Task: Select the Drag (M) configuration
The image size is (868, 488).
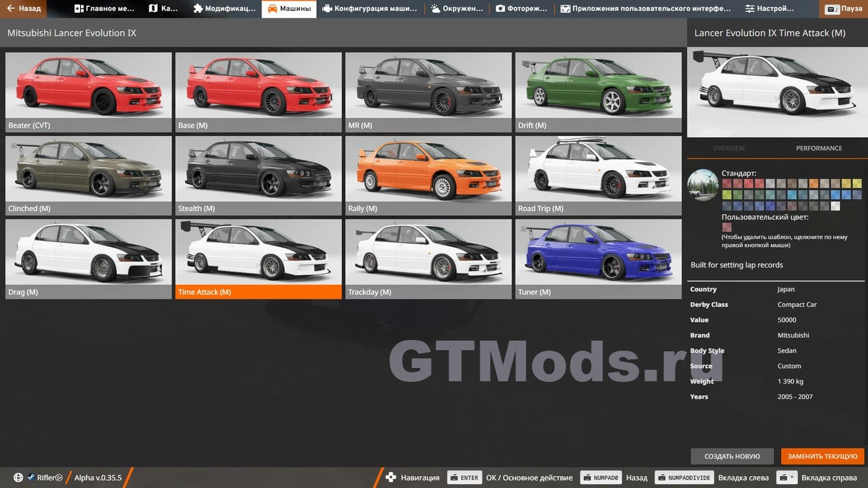Action: 88,259
